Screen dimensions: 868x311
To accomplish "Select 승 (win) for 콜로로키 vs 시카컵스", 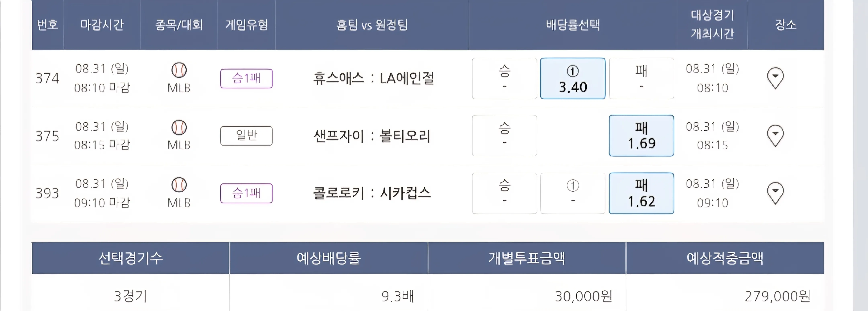I will (x=504, y=193).
